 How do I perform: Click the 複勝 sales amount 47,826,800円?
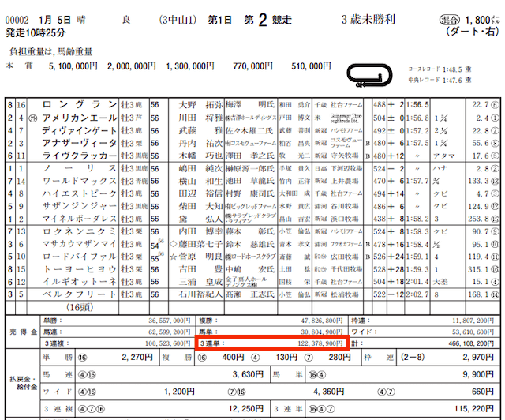(x=322, y=321)
